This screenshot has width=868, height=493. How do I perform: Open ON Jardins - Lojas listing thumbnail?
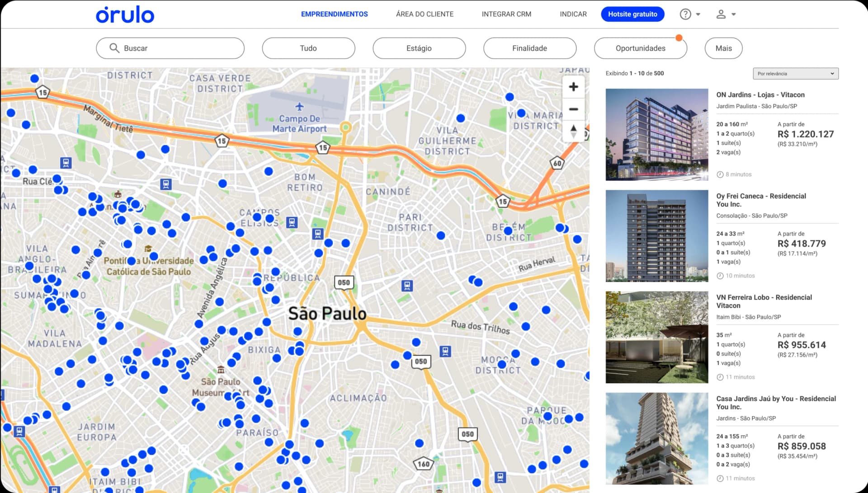tap(656, 135)
